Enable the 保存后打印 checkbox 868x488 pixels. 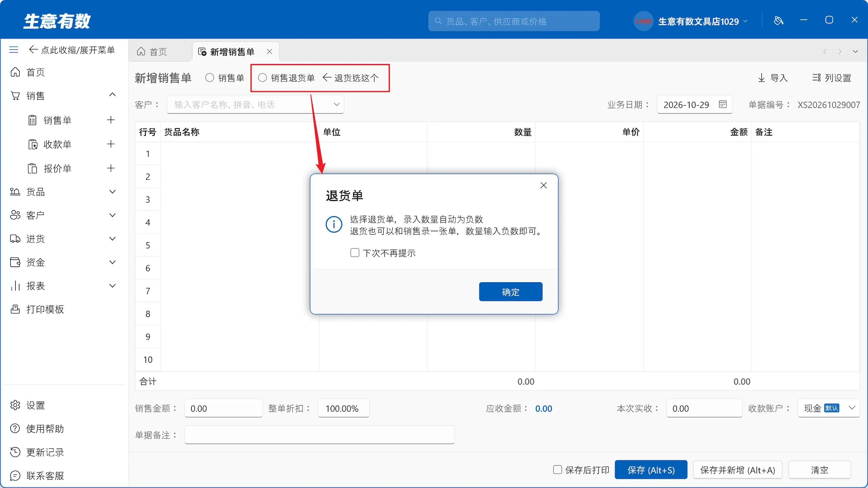557,469
